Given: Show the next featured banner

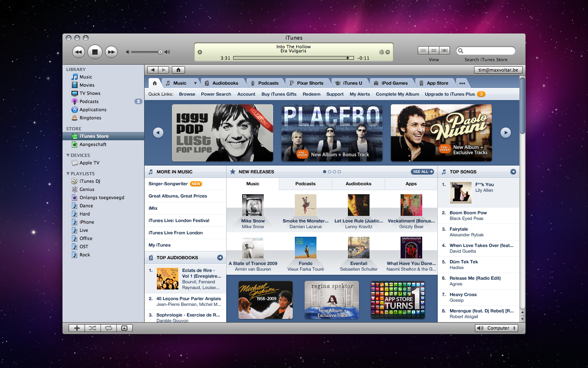Looking at the screenshot, I should coord(506,132).
